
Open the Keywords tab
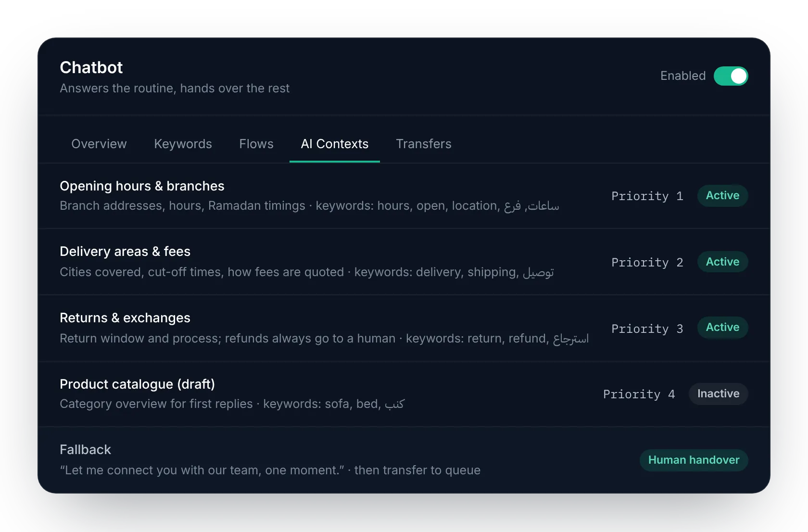pyautogui.click(x=183, y=144)
